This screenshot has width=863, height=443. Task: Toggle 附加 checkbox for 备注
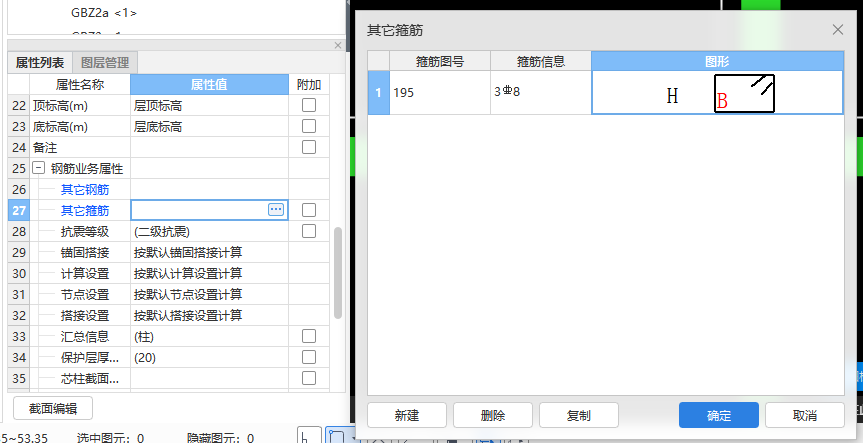click(309, 147)
